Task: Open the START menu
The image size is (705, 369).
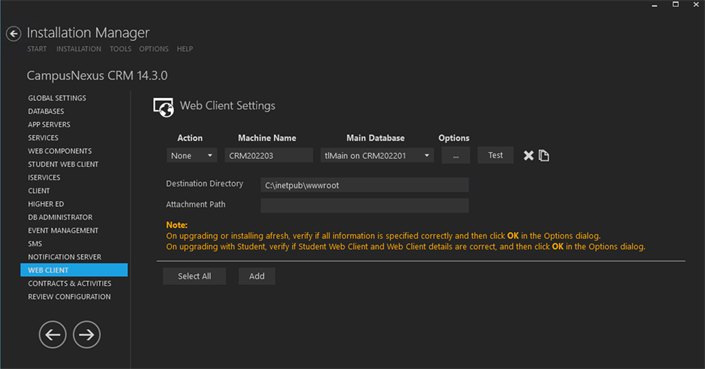Action: (37, 49)
